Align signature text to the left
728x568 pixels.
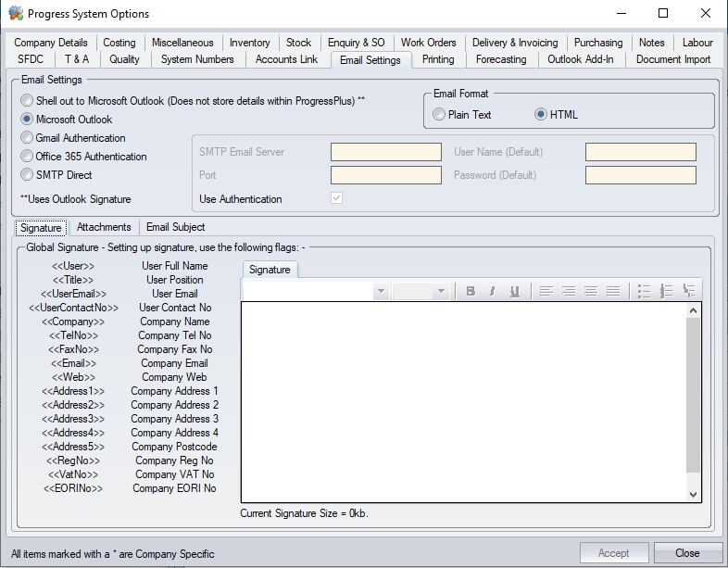pos(546,291)
